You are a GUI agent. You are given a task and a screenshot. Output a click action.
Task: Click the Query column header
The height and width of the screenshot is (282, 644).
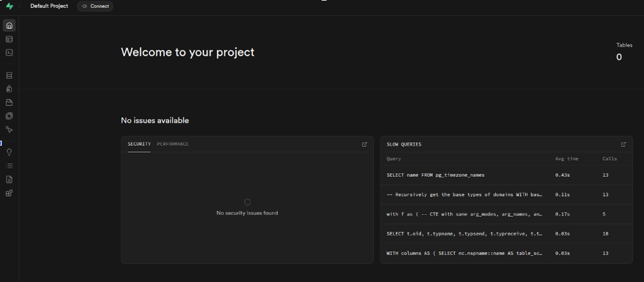click(x=393, y=158)
